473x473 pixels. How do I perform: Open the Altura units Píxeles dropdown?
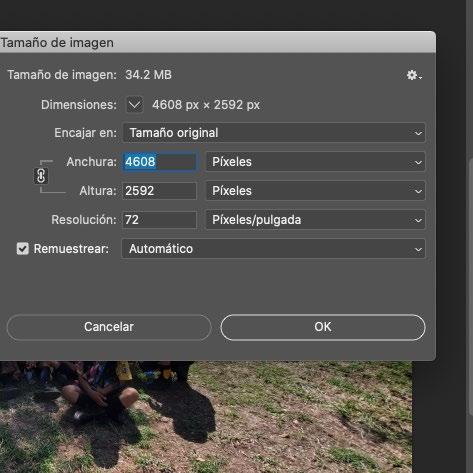click(315, 191)
